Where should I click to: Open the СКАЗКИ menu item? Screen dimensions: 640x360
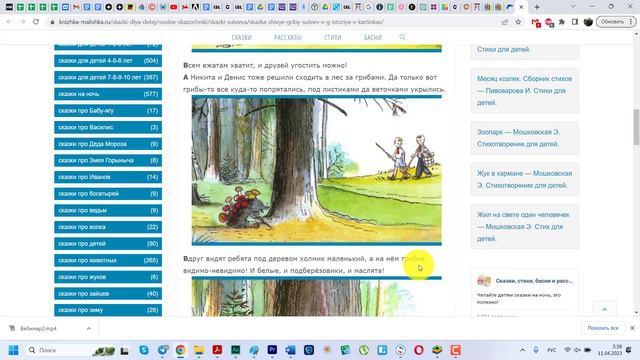point(242,38)
